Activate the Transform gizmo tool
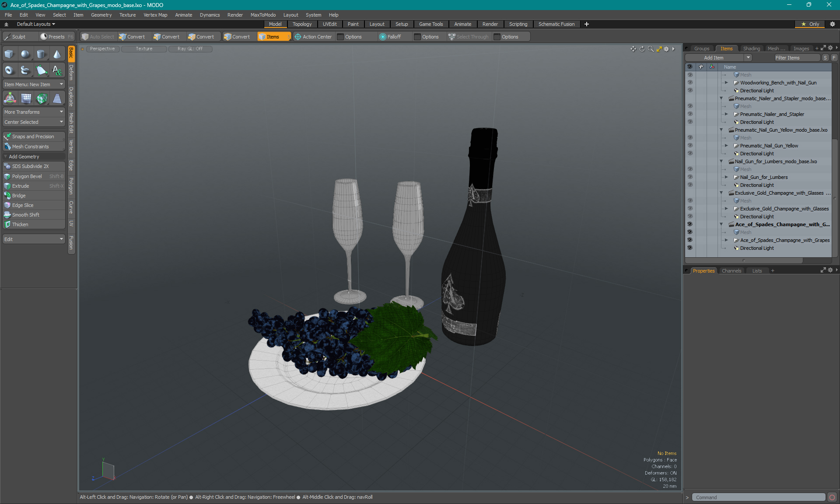Image resolution: width=840 pixels, height=504 pixels. click(x=10, y=98)
